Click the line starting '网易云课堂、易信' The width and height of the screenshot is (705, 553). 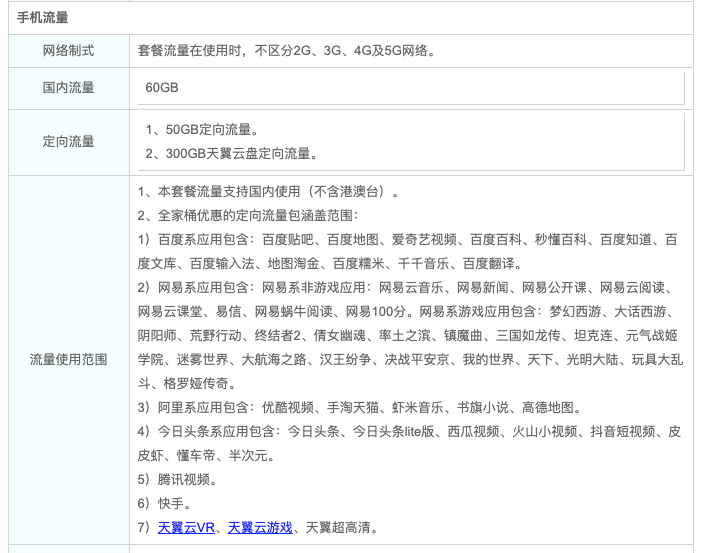coord(405,312)
